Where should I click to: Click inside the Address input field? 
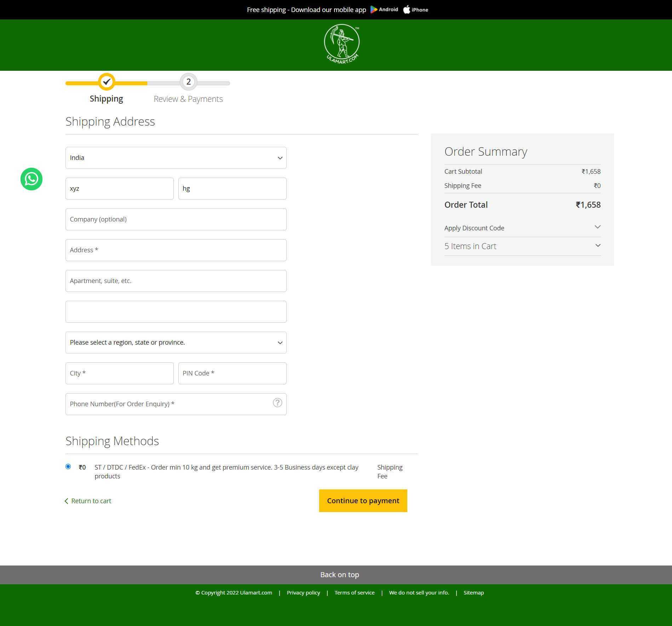point(176,250)
